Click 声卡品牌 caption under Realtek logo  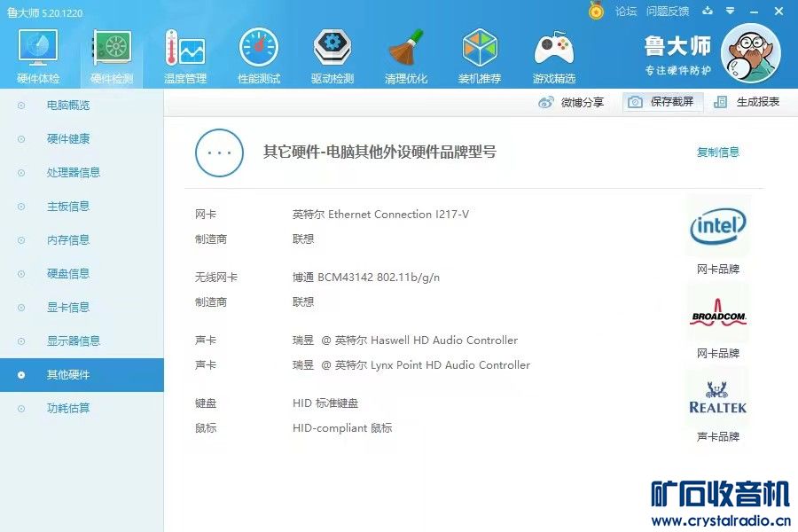(718, 437)
